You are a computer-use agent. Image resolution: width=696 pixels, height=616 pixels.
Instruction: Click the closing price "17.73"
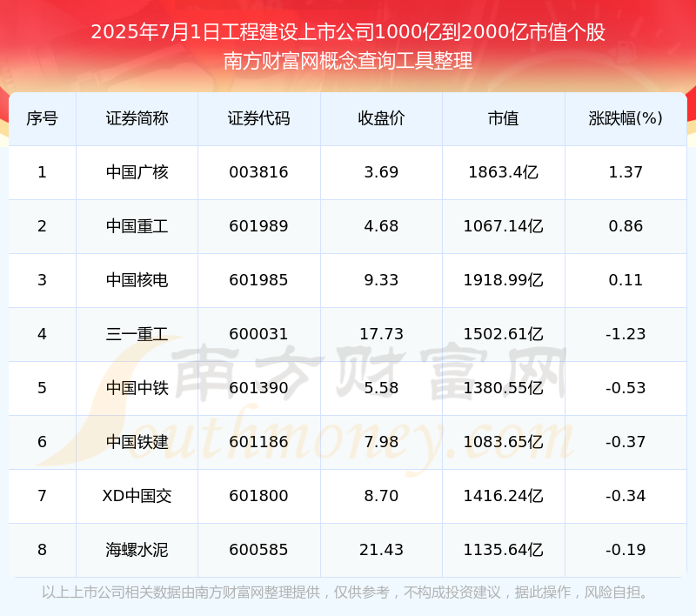pyautogui.click(x=381, y=334)
